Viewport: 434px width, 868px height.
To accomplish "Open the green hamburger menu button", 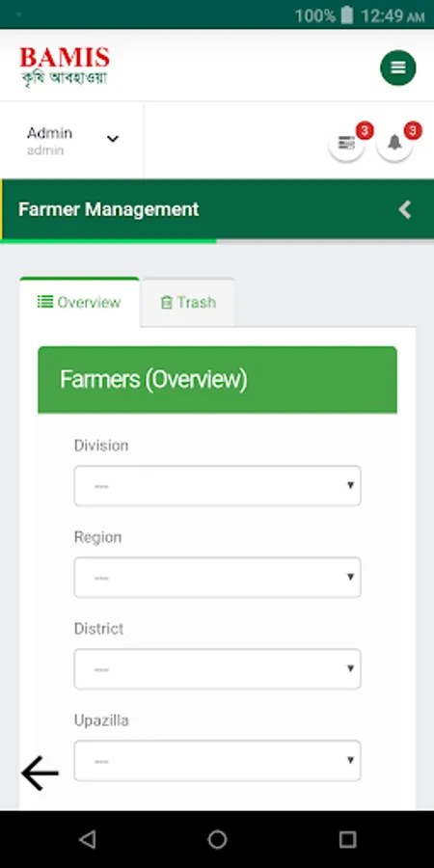I will [397, 68].
